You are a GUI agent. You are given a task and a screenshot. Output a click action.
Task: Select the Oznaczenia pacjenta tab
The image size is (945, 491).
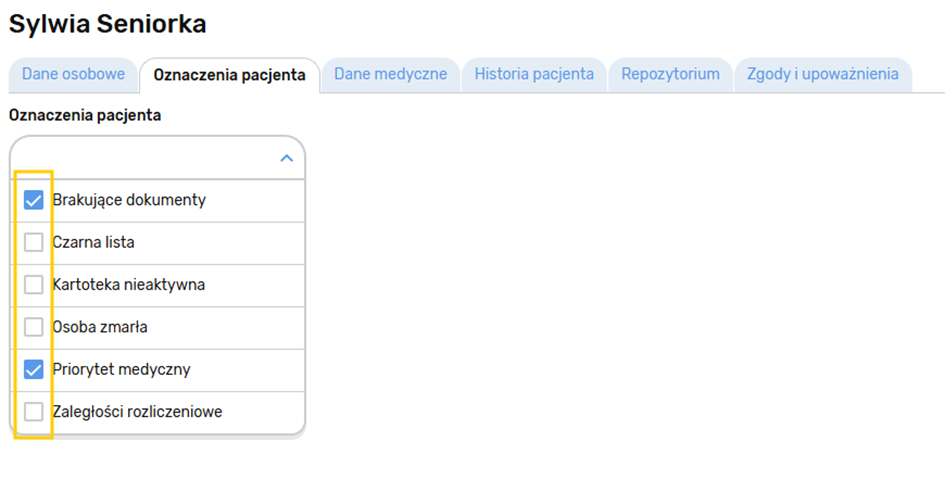click(229, 75)
